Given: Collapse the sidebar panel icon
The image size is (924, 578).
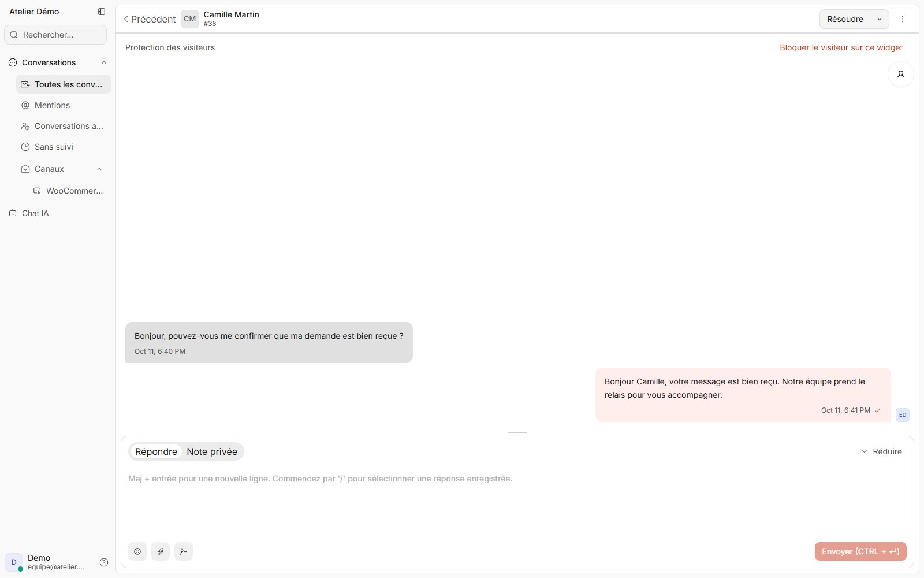Looking at the screenshot, I should [x=102, y=12].
